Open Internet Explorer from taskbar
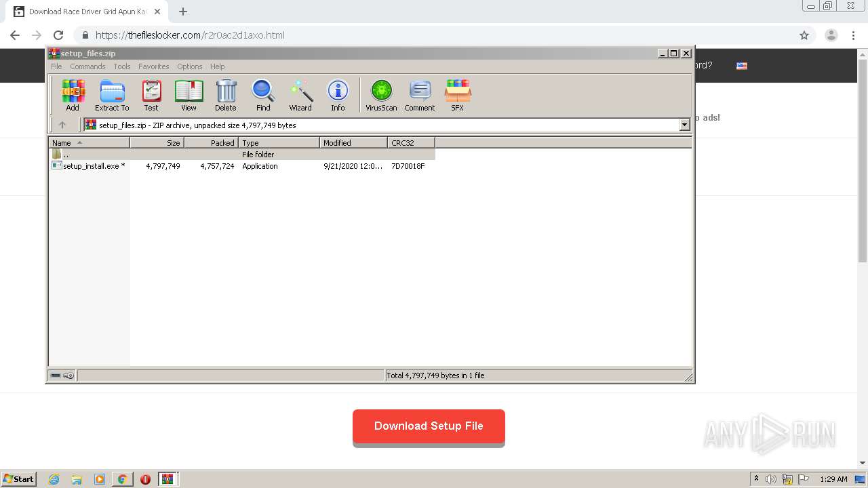Screen dimensions: 868x488 (x=54, y=479)
